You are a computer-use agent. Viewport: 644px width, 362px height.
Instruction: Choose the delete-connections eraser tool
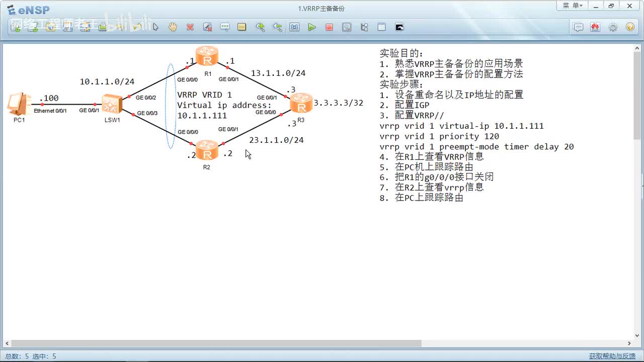pyautogui.click(x=207, y=27)
